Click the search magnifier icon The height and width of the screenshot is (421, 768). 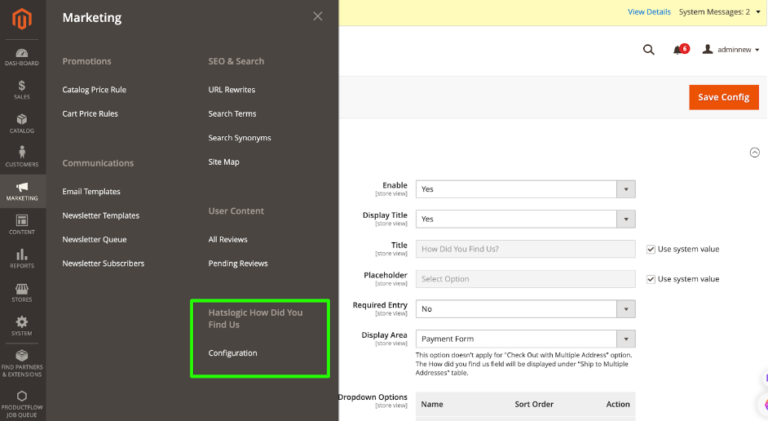click(648, 49)
